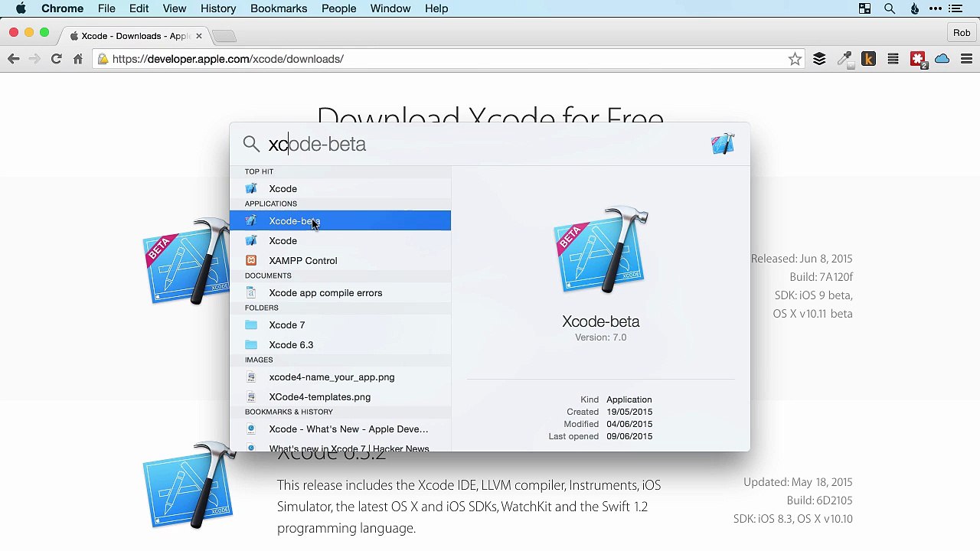Open the History menu
980x551 pixels.
pyautogui.click(x=218, y=8)
